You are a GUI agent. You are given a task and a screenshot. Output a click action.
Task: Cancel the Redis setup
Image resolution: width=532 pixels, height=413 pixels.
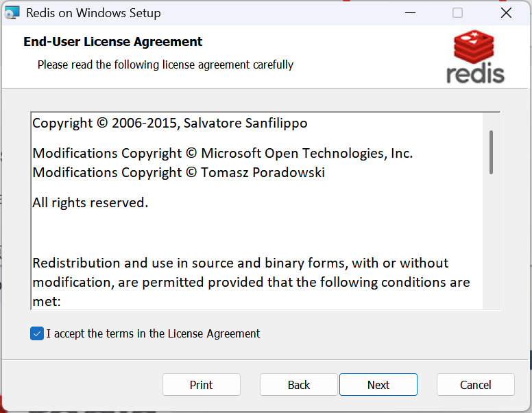pyautogui.click(x=475, y=385)
